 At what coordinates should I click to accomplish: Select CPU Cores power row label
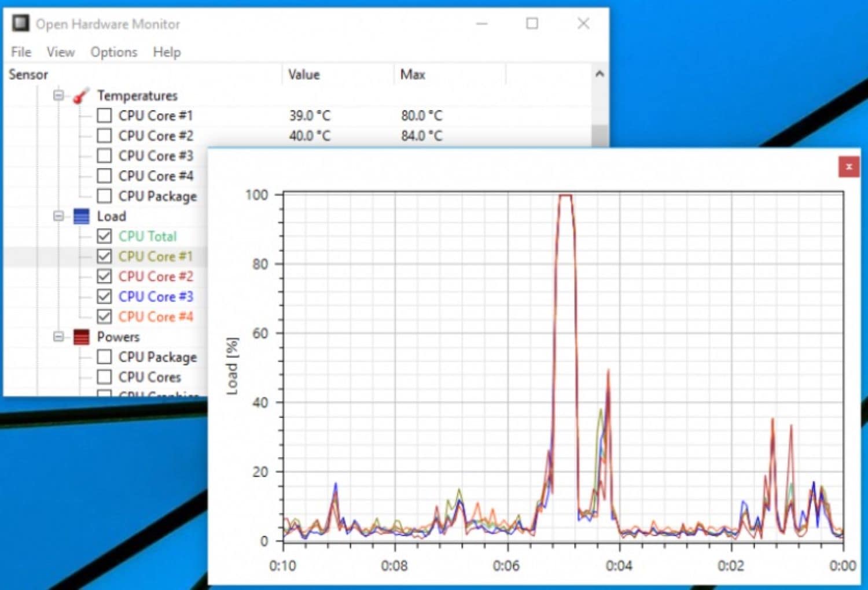pyautogui.click(x=149, y=377)
